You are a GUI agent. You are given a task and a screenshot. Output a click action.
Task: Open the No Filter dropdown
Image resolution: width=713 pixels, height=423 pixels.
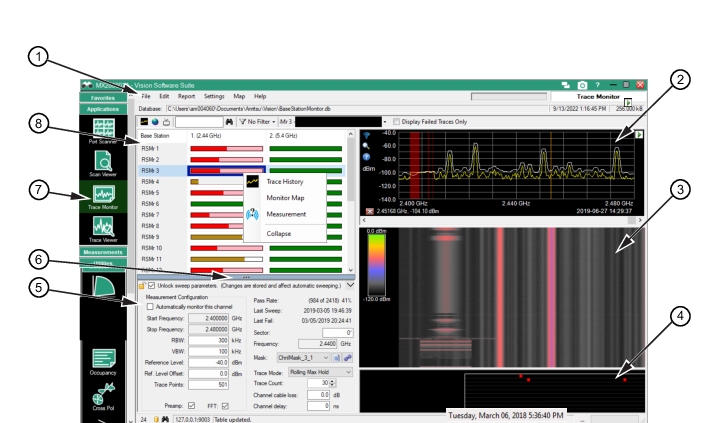(258, 121)
